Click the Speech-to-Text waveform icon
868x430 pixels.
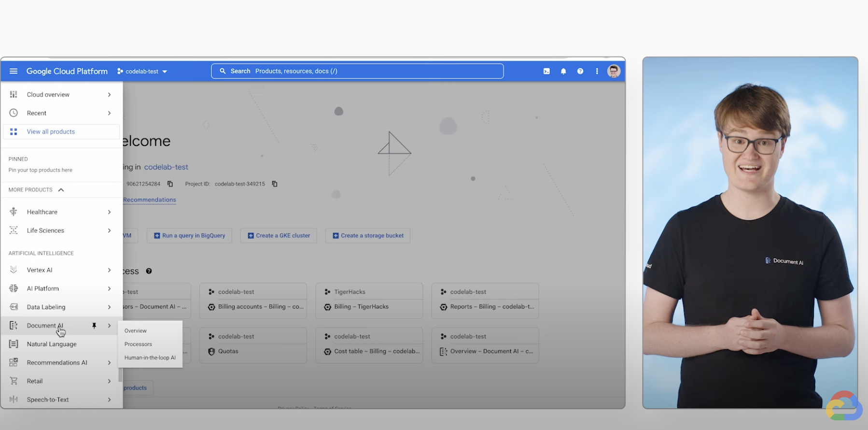(x=14, y=399)
